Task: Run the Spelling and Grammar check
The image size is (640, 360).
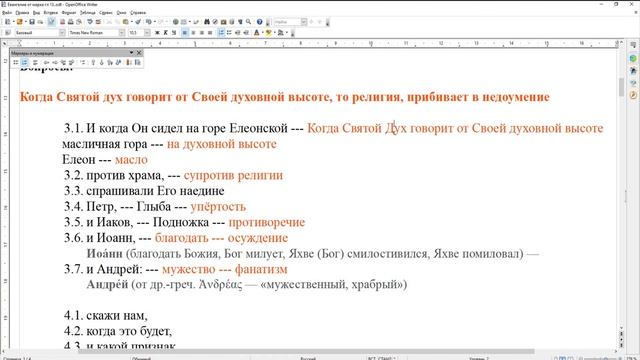Action: 90,22
